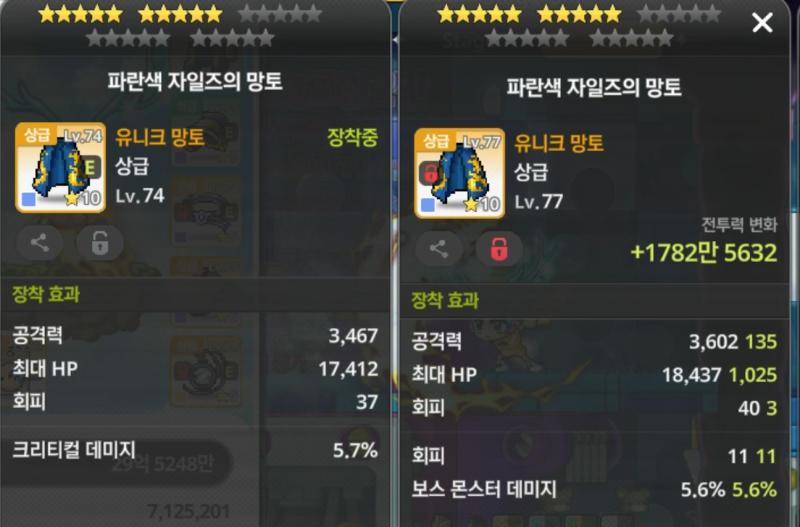800x527 pixels.
Task: Close the item comparison popup
Action: (x=762, y=22)
